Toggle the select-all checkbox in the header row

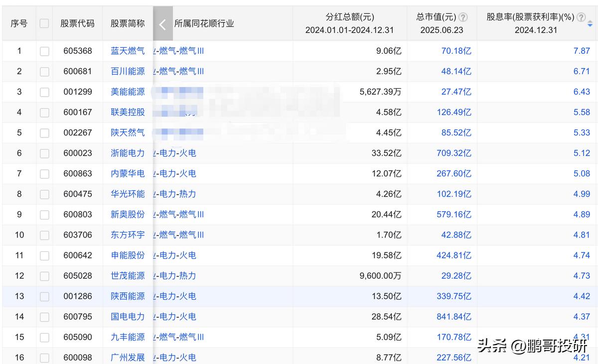point(44,23)
